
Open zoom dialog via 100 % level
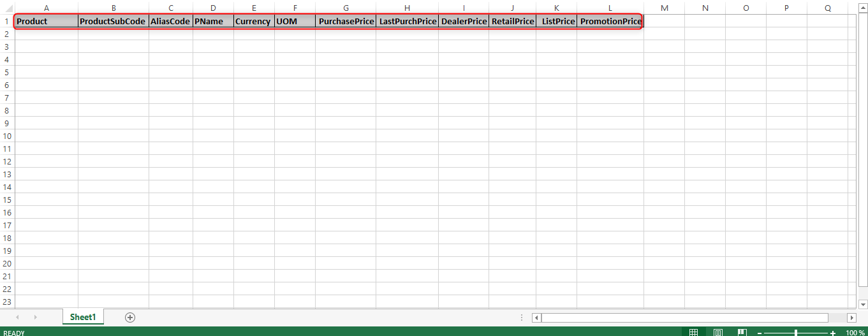click(855, 333)
